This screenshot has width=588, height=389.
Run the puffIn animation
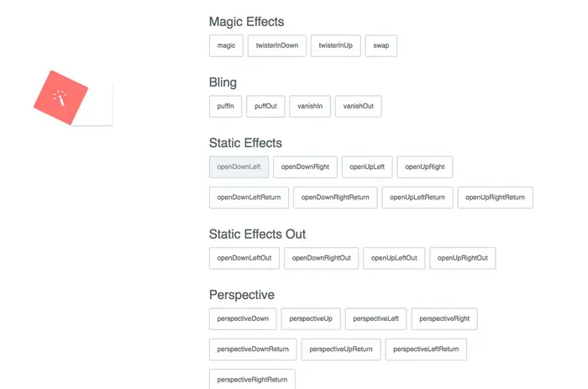pyautogui.click(x=225, y=107)
